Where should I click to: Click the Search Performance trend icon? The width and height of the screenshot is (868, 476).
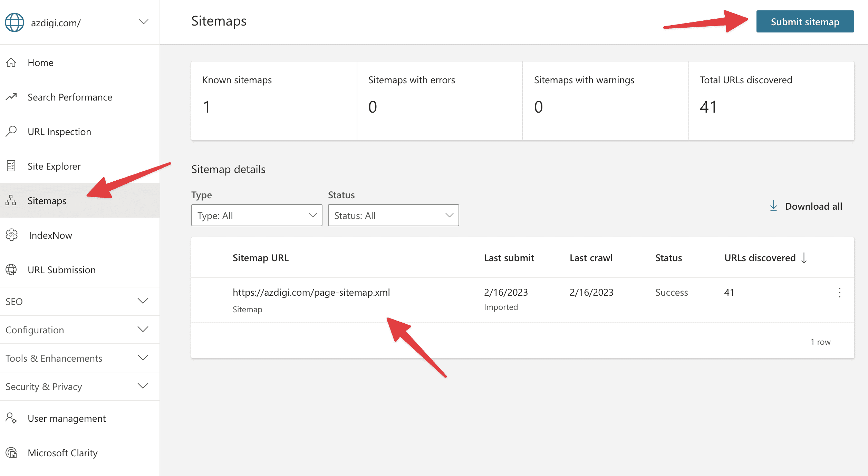click(11, 97)
